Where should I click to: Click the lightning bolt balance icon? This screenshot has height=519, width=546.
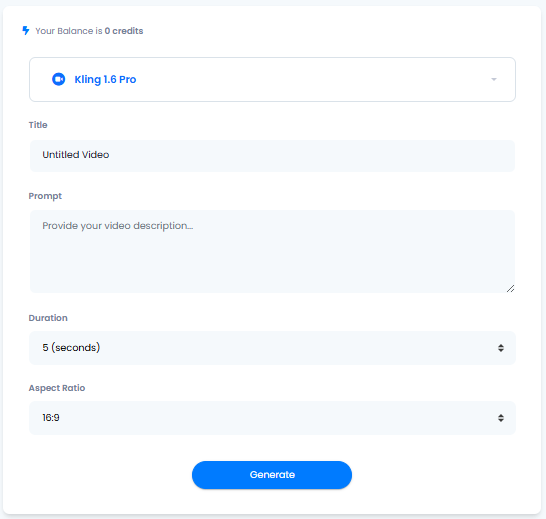point(26,31)
